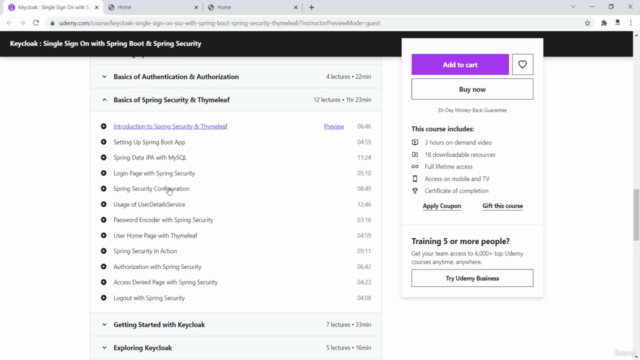Screen dimensions: 640x360
Task: Click '11:24' duration of Spring Data JPA
Action: click(x=364, y=158)
